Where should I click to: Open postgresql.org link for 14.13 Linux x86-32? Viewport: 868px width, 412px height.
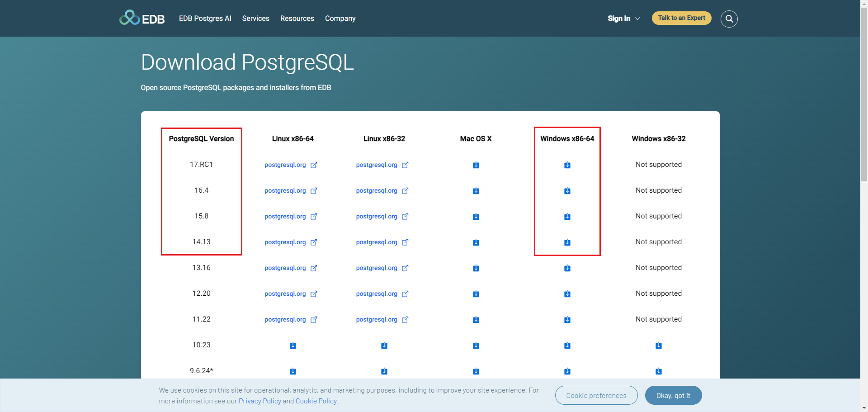pos(382,242)
